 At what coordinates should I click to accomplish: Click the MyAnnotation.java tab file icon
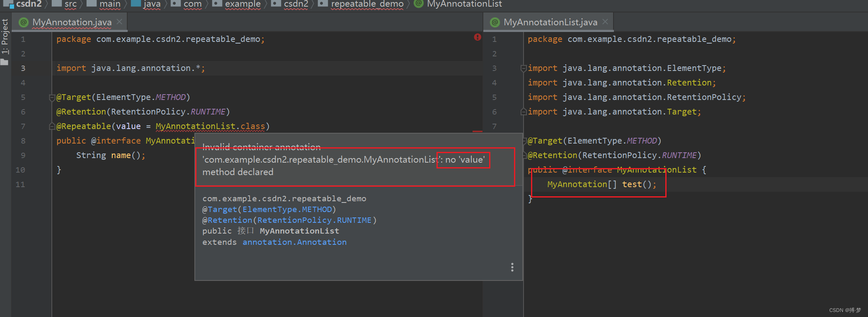[x=24, y=22]
